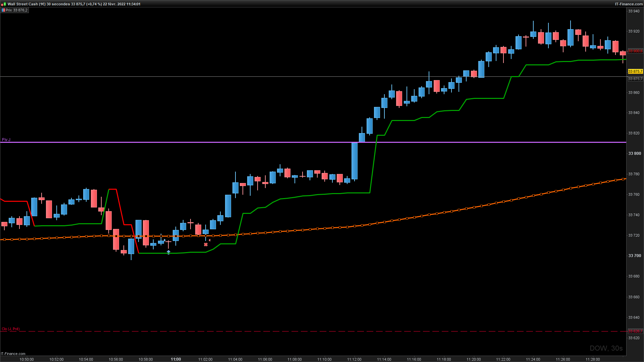Click the Prix indicator color swatch
Image resolution: width=644 pixels, height=362 pixels.
[x=3, y=10]
